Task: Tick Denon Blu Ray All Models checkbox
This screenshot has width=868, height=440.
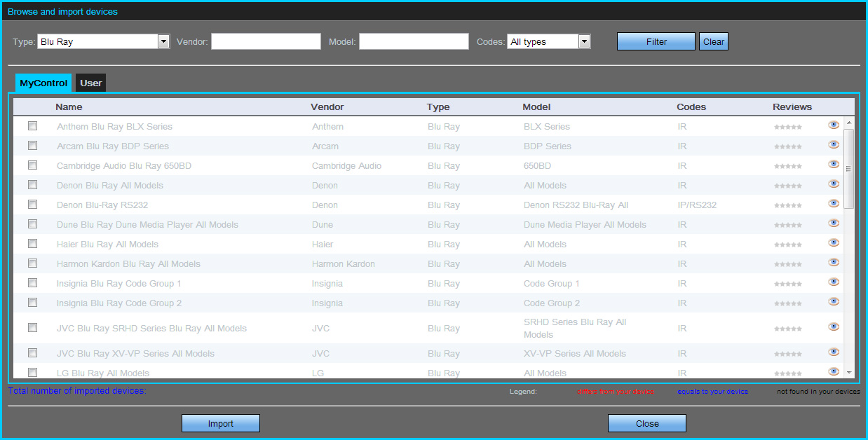Action: (x=32, y=185)
